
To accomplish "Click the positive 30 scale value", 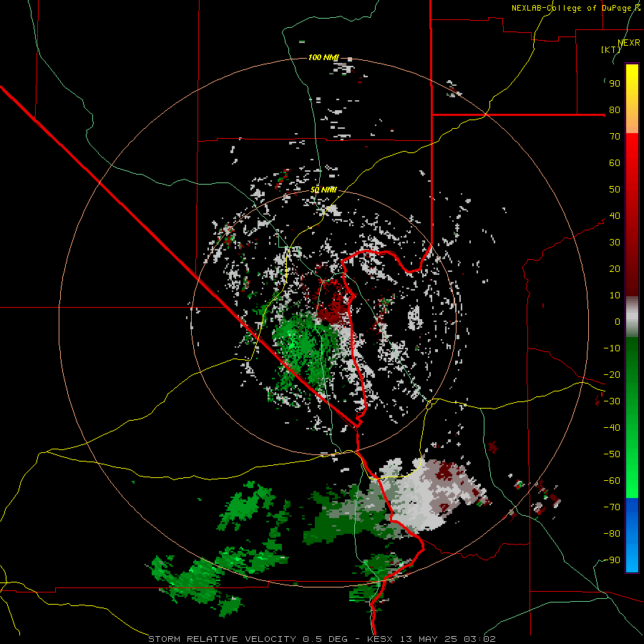I will [615, 243].
